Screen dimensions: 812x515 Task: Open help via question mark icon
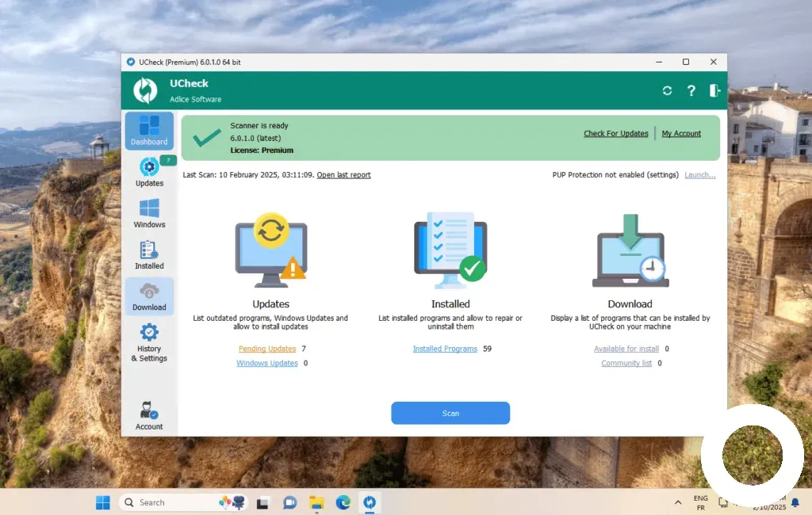click(x=691, y=90)
